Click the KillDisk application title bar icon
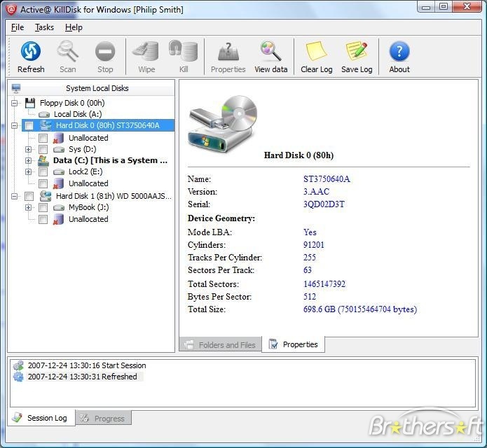Screen dimensions: 487x448 click(11, 9)
